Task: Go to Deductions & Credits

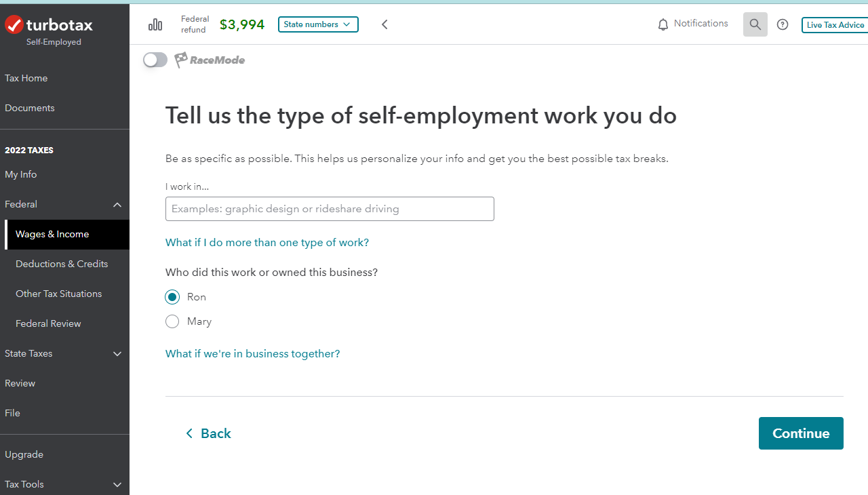Action: point(62,264)
